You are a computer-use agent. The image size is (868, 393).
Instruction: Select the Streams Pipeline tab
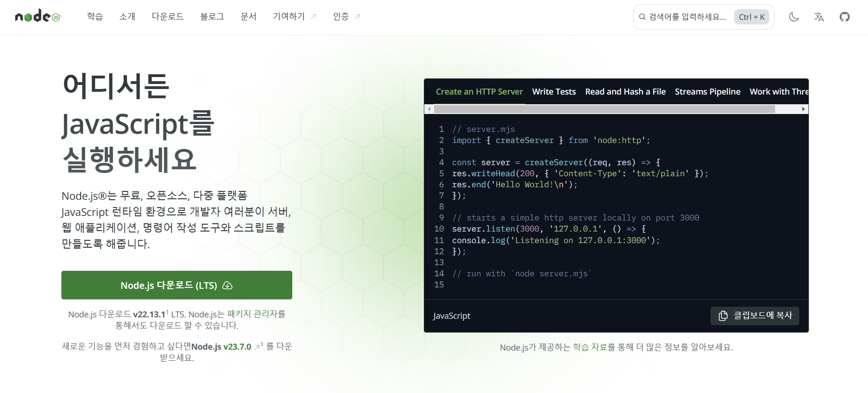click(707, 92)
